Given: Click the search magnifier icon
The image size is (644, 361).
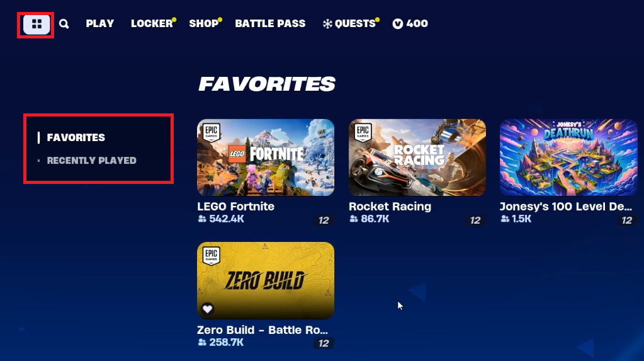Looking at the screenshot, I should (64, 24).
